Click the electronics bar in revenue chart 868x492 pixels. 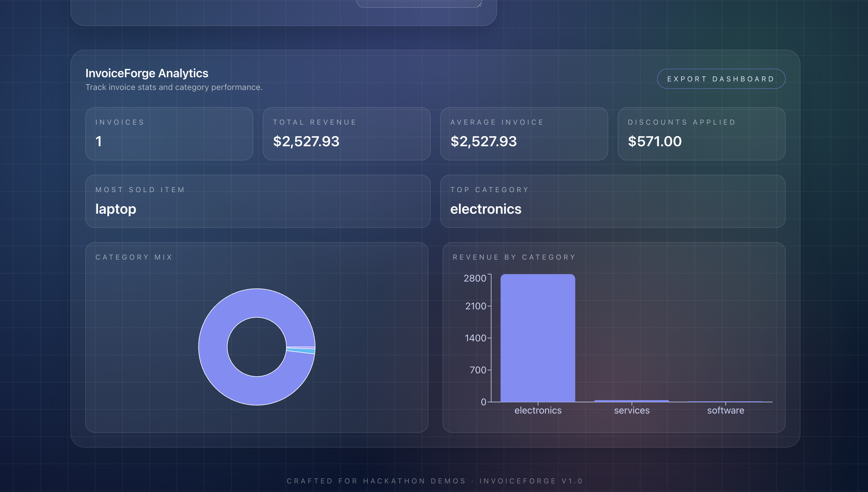click(x=538, y=338)
